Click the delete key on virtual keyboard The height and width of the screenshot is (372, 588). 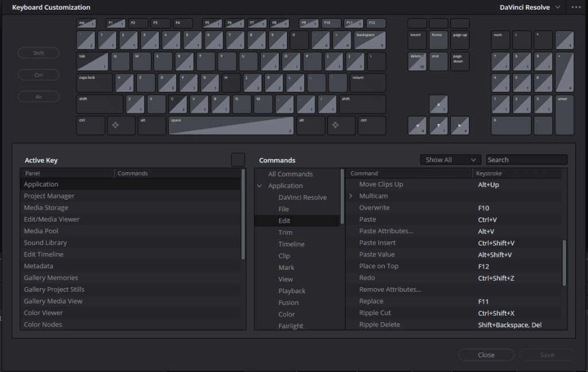pos(417,61)
